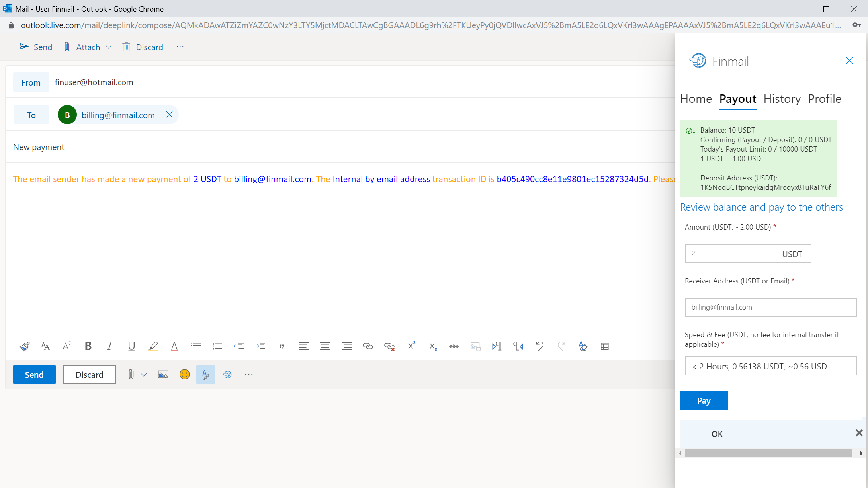Close the Finmail panel
This screenshot has width=868, height=488.
[850, 61]
